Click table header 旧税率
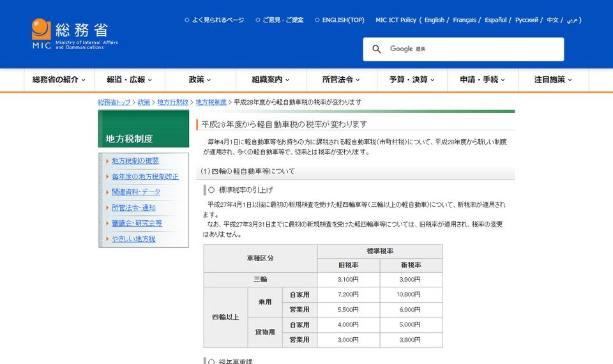The height and width of the screenshot is (364, 613). tap(349, 265)
